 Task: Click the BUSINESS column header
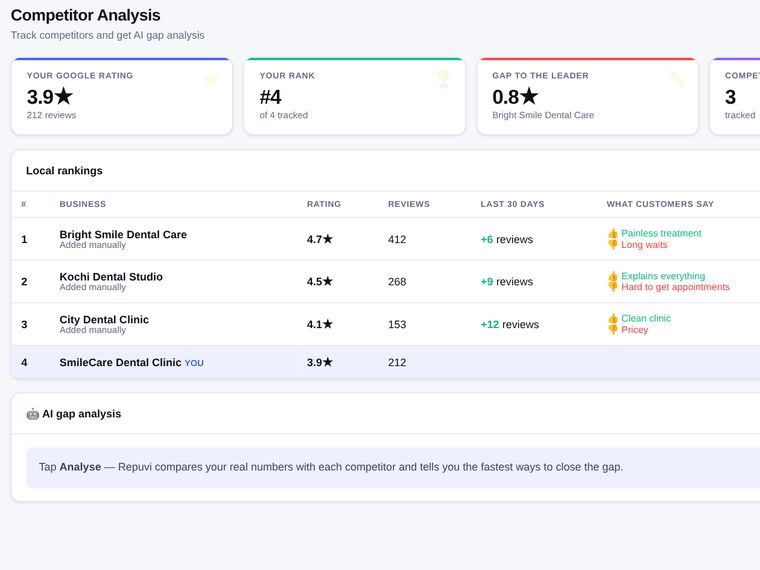point(82,204)
